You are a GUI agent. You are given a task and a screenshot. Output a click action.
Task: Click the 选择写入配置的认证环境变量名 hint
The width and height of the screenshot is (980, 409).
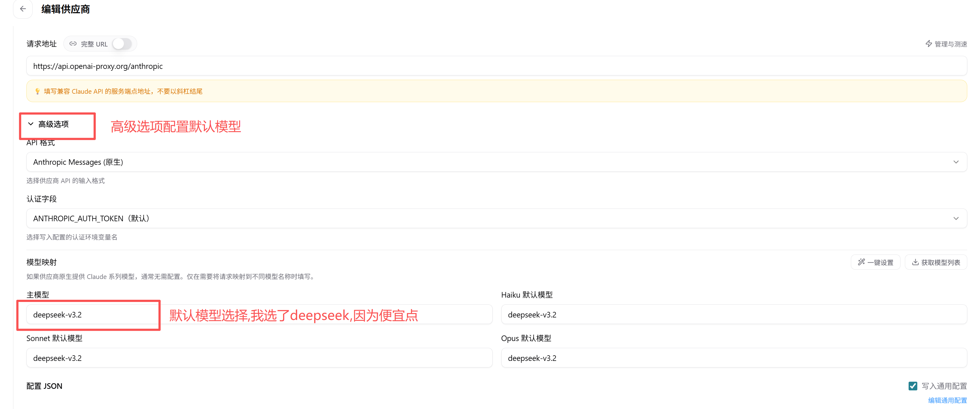(x=72, y=237)
